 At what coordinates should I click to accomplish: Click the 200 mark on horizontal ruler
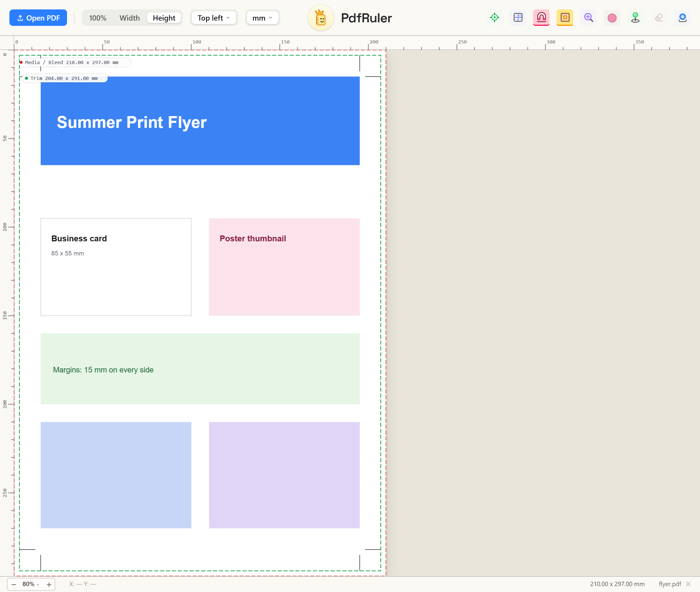374,42
